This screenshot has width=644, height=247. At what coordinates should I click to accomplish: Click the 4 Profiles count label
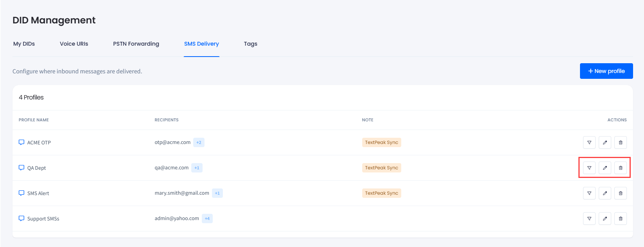click(x=31, y=98)
